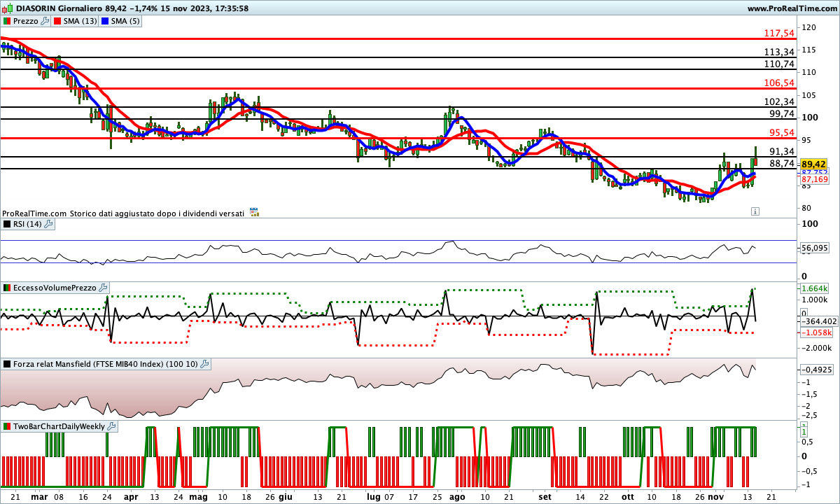The height and width of the screenshot is (504, 840).
Task: Select the TwoBarChartDailyWeekly panel label
Action: [x=59, y=426]
